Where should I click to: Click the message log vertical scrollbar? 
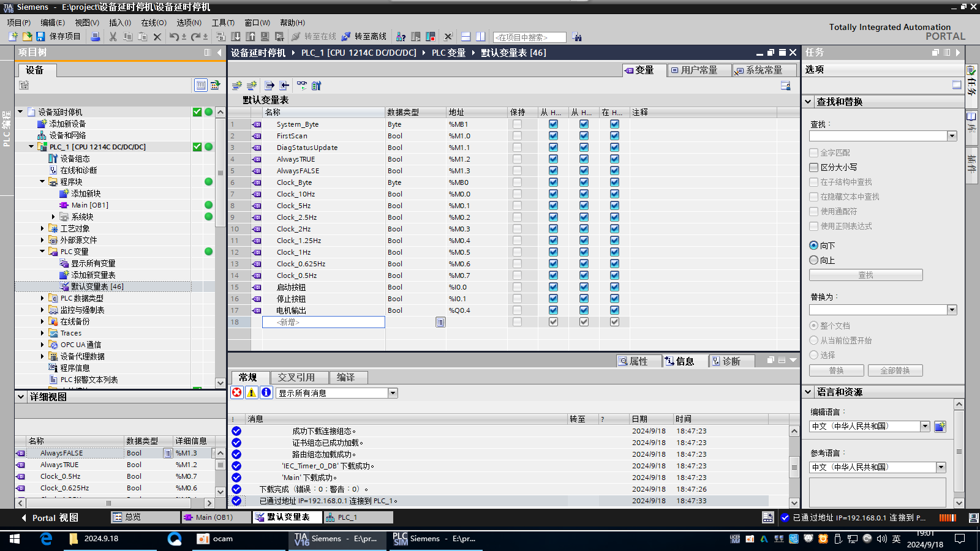[794, 467]
